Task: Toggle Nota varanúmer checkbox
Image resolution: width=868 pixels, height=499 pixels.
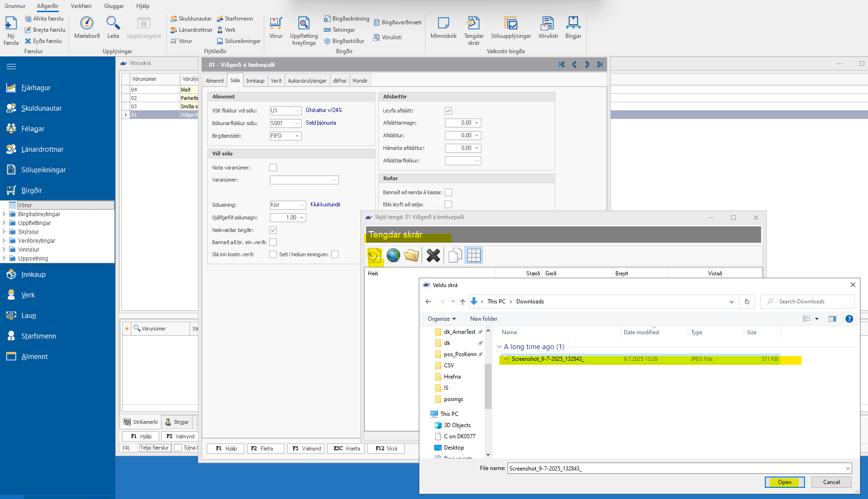Action: click(273, 168)
